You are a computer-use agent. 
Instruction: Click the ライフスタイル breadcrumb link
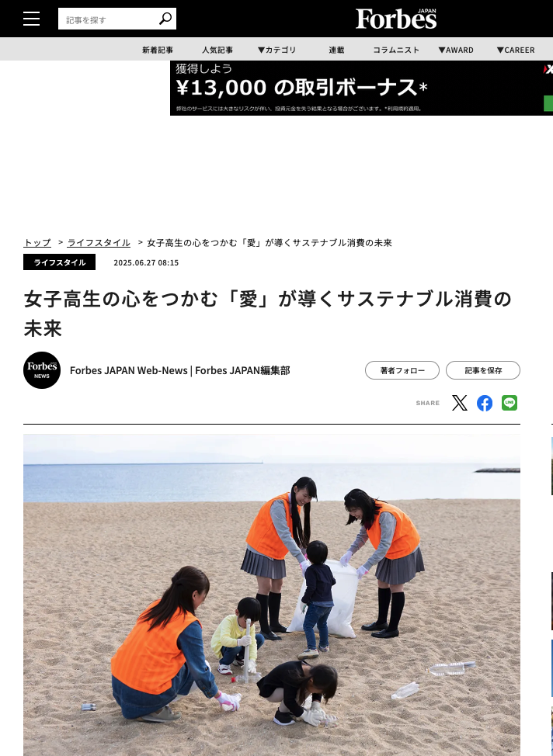(x=99, y=242)
